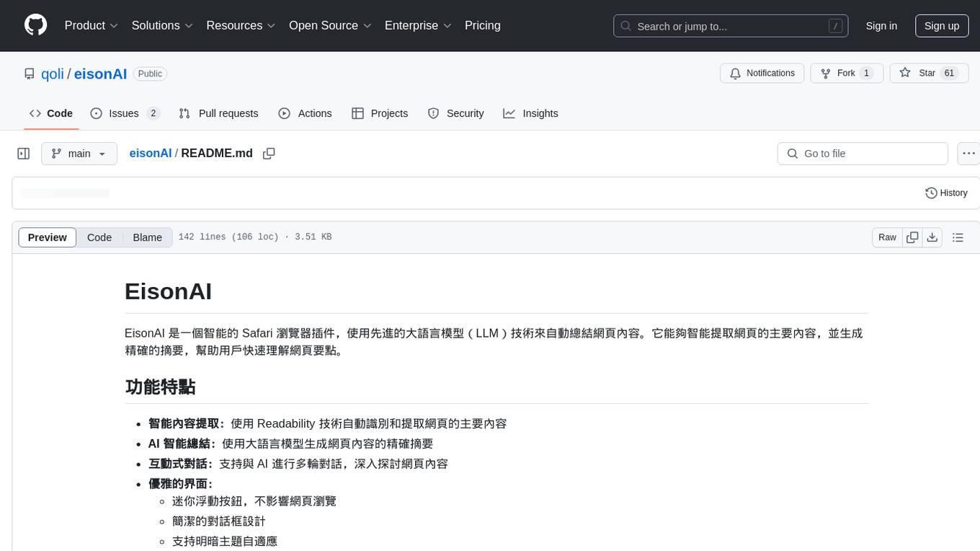Image resolution: width=980 pixels, height=551 pixels.
Task: View the file History
Action: pos(946,193)
